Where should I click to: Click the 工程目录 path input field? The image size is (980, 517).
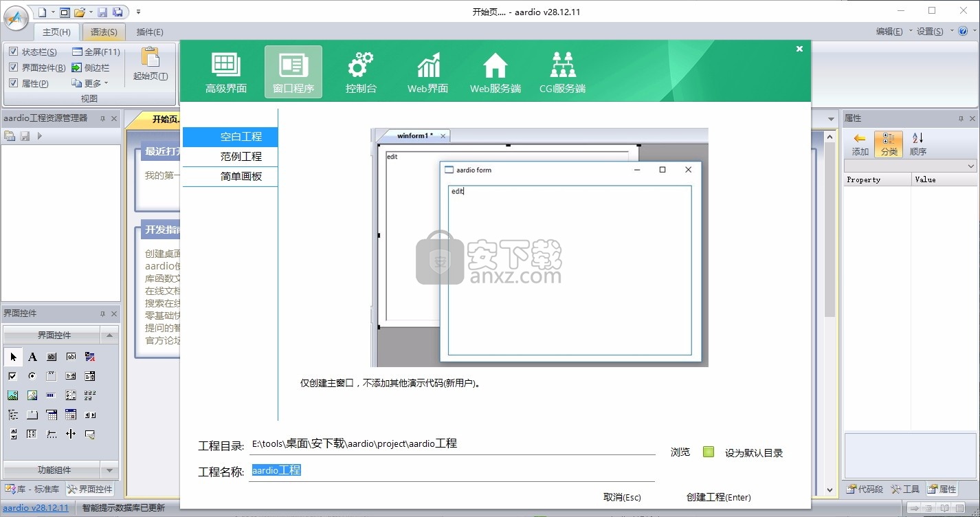point(452,444)
